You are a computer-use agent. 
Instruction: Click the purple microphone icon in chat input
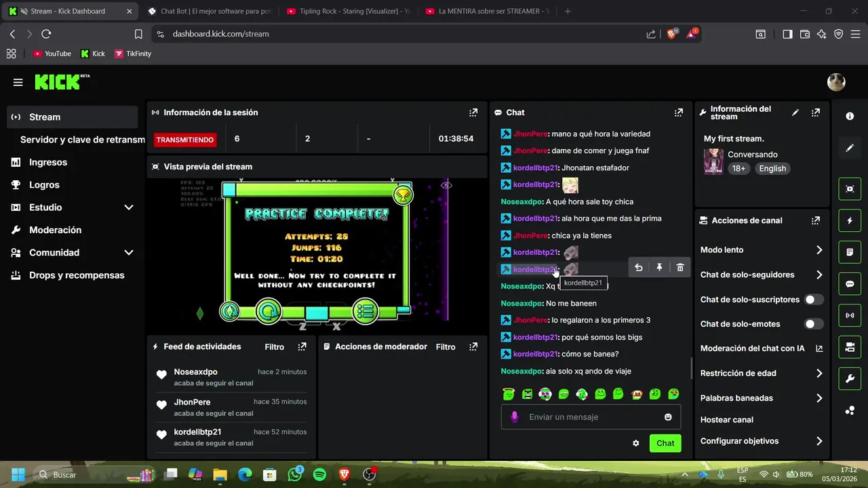coord(515,417)
